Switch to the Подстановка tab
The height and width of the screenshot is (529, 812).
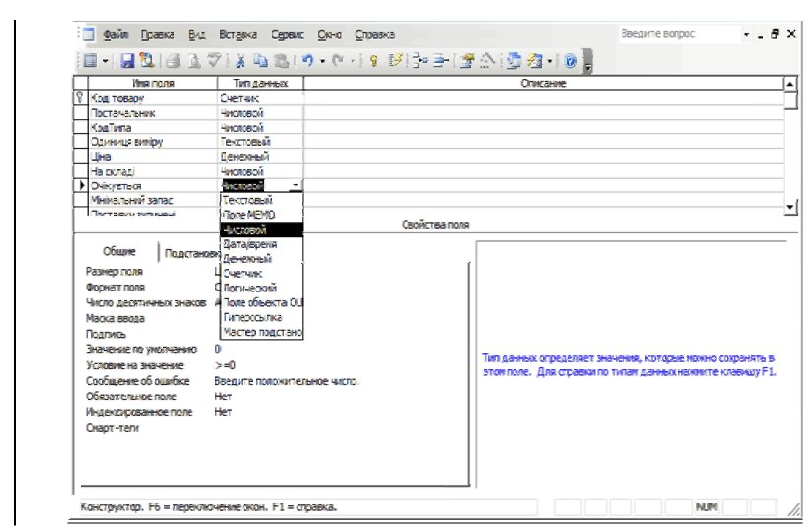[191, 253]
